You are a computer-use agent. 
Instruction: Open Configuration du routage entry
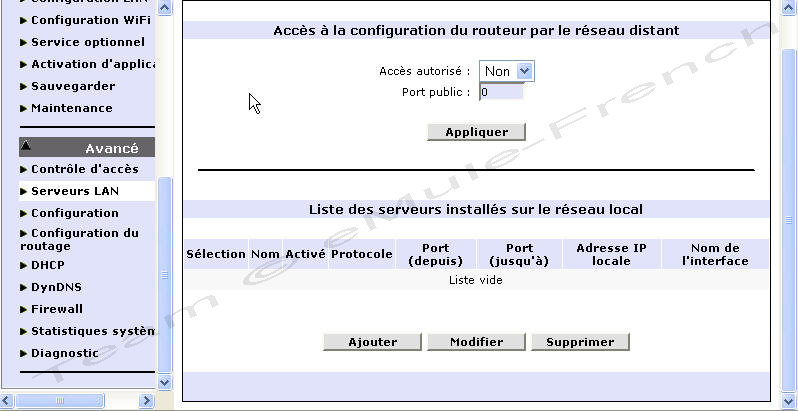pos(79,240)
